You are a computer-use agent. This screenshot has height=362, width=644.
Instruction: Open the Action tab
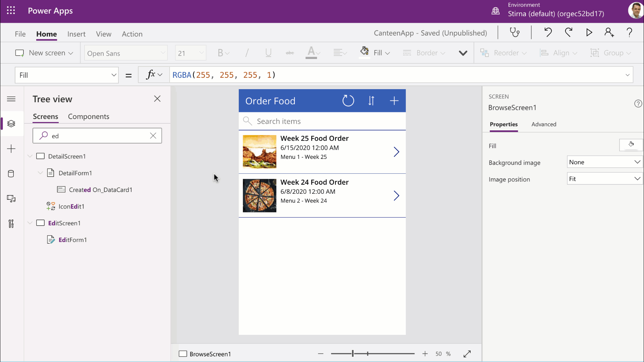[x=132, y=34]
